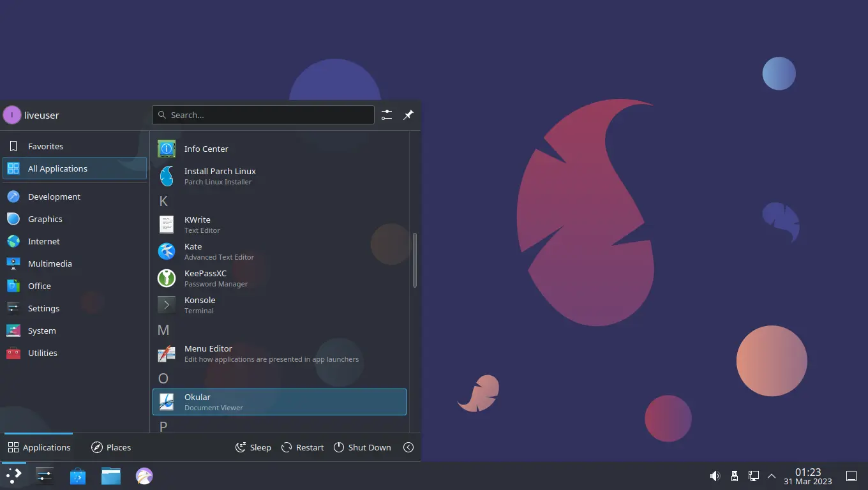Screen dimensions: 868x490
Task: Open removable devices tray icon
Action: click(735, 476)
